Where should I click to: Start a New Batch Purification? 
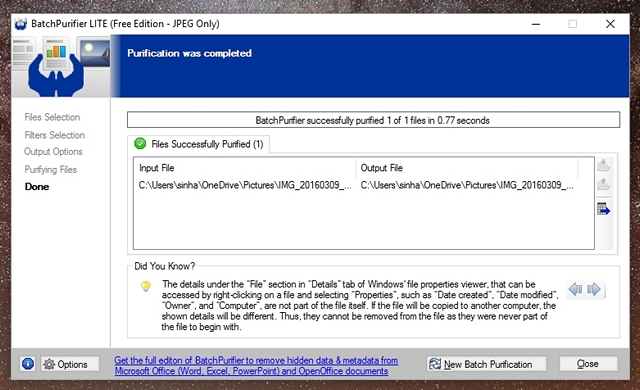tap(487, 364)
